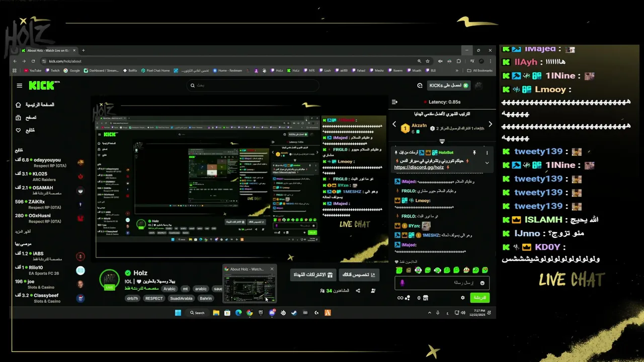This screenshot has height=362, width=644.
Task: Click the About Holz Chrome window preview thumbnail
Action: click(250, 288)
